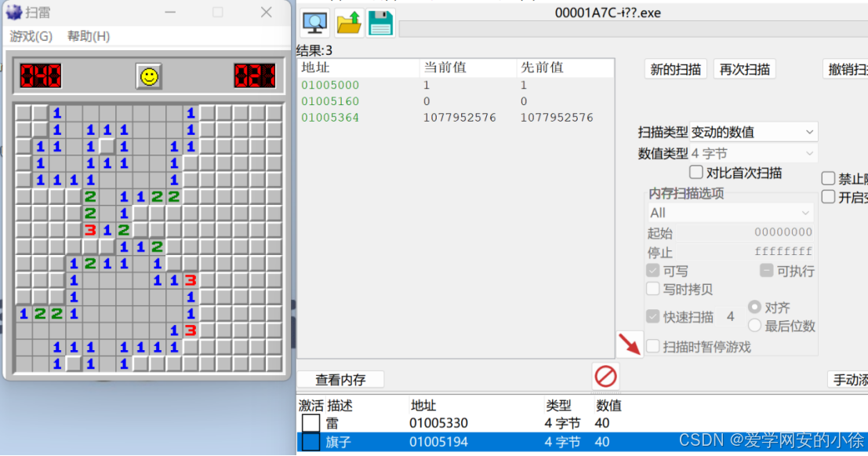
Task: Click the mine counter display in Minesweeper
Action: (x=41, y=76)
